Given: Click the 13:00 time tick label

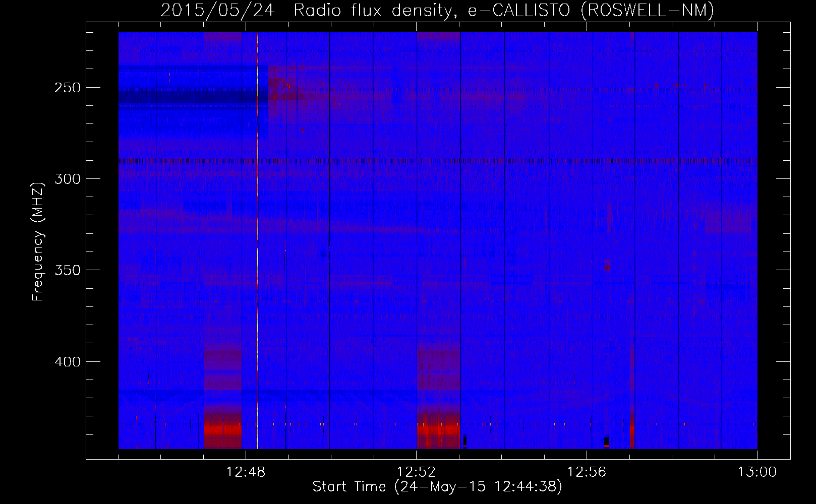Looking at the screenshot, I should pos(757,472).
